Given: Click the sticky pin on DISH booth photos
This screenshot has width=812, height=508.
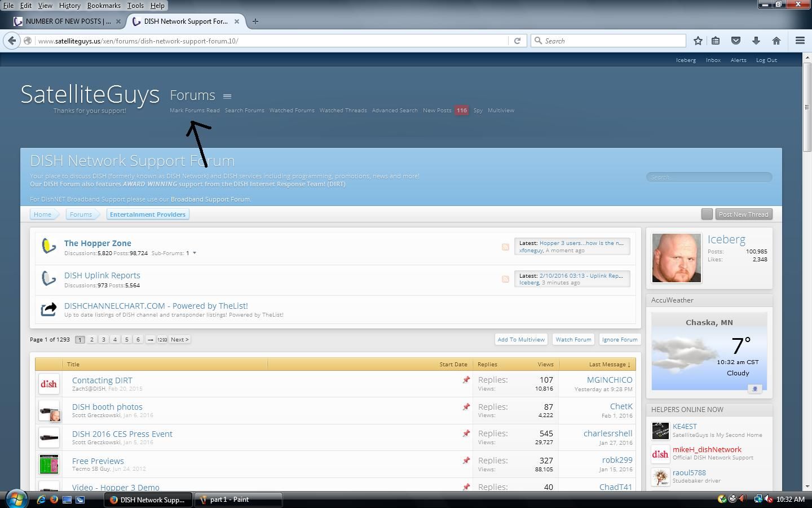Looking at the screenshot, I should [466, 406].
